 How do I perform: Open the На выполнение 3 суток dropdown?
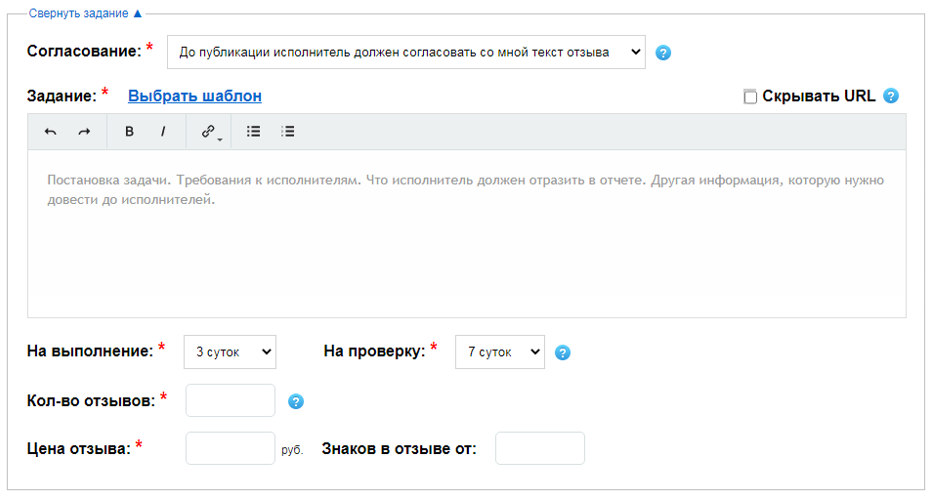(230, 352)
